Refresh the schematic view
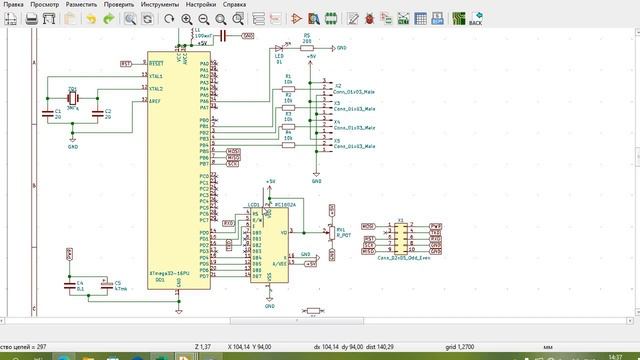640x360 pixels. 169,19
